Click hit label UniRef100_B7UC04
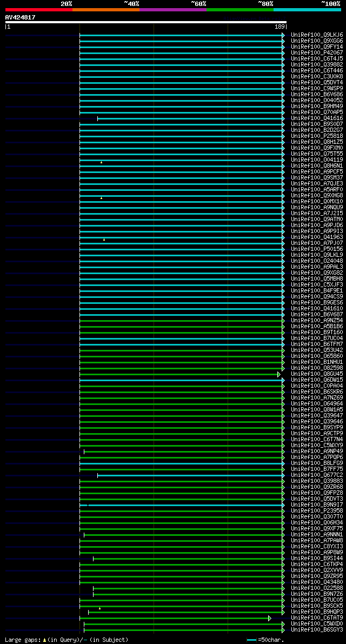346x644 pixels. pos(317,338)
